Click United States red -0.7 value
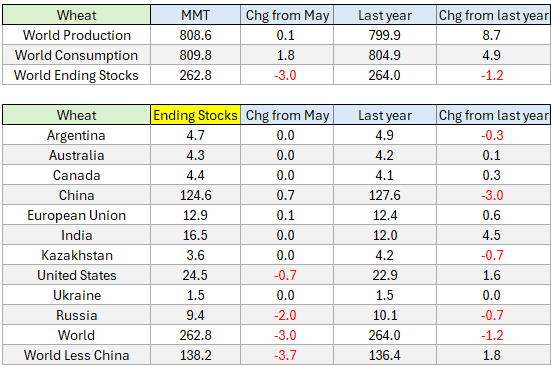 click(x=285, y=276)
